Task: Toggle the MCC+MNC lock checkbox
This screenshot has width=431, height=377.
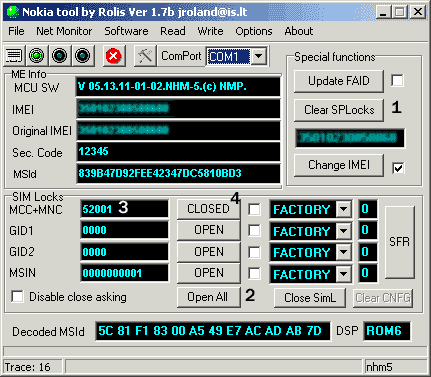Action: pyautogui.click(x=254, y=210)
